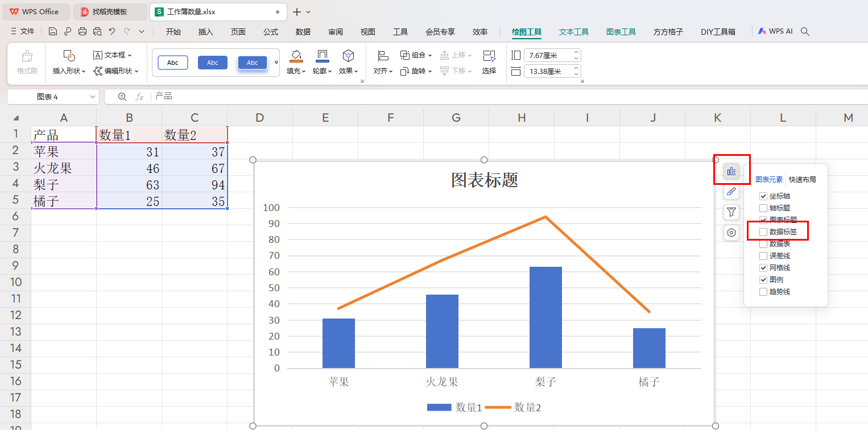Select the blue 梨子 bar in chart
The image size is (868, 430).
(x=545, y=317)
